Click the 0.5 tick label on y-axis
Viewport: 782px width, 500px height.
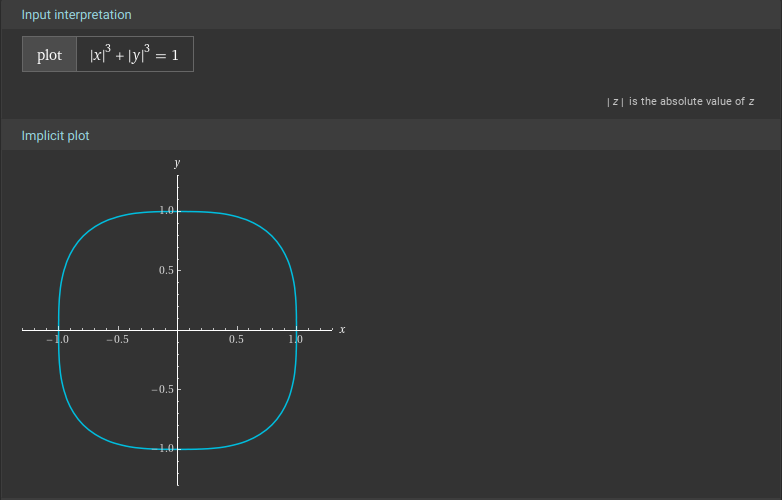point(166,271)
